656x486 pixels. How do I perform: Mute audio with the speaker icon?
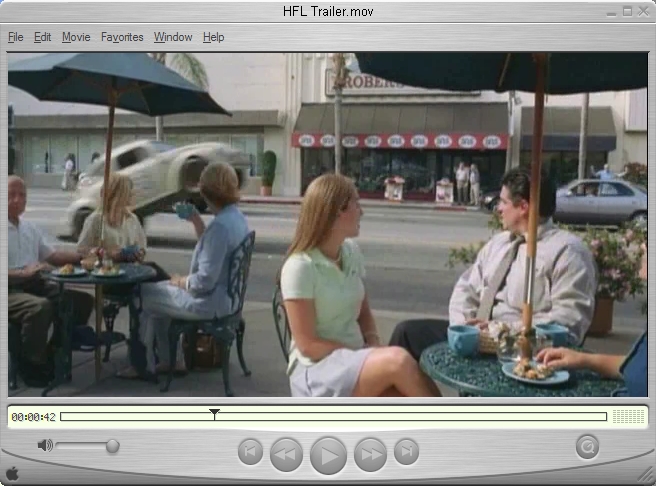coord(45,445)
